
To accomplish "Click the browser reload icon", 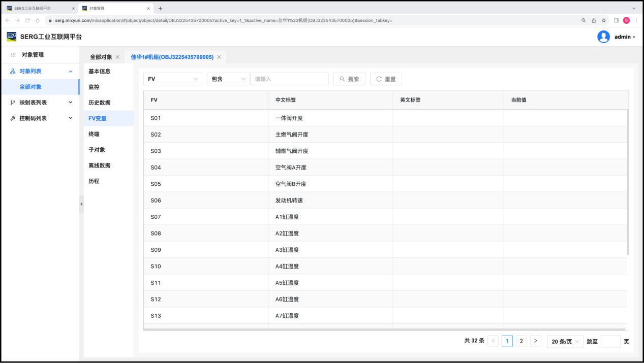I will click(x=27, y=20).
